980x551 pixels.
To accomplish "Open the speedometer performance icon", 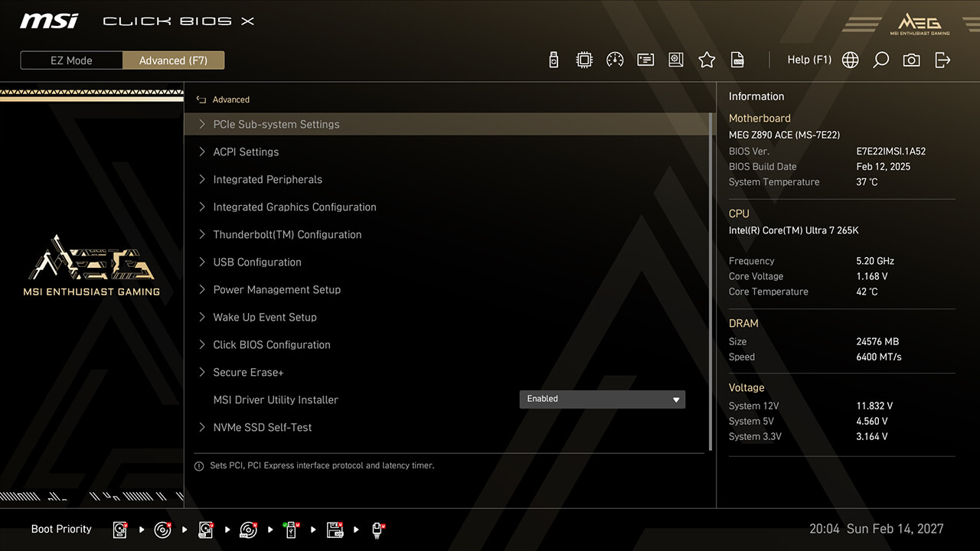I will [x=615, y=60].
